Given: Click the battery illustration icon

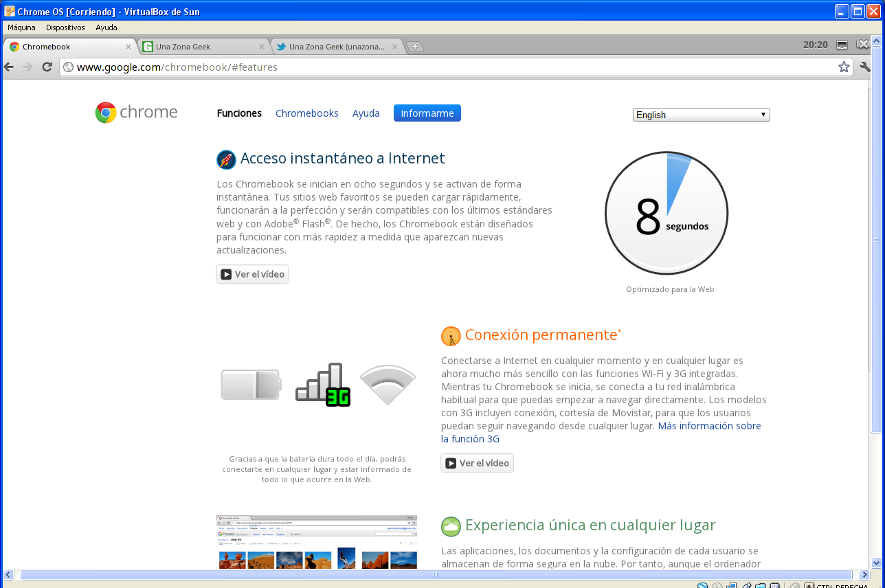Looking at the screenshot, I should (x=251, y=385).
